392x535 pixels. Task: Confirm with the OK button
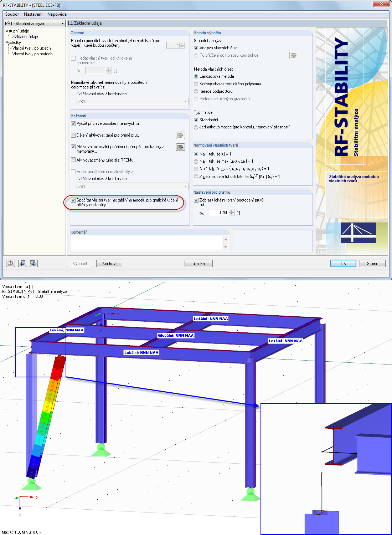343,264
